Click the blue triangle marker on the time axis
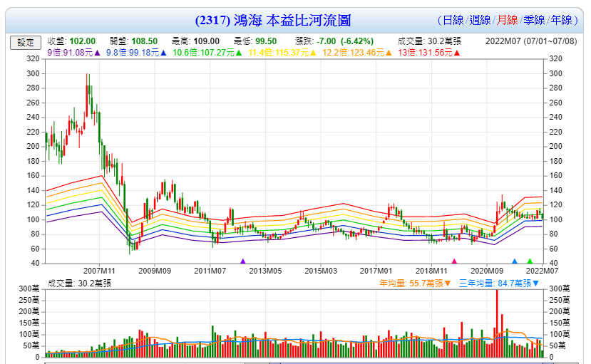This screenshot has height=364, width=591. pyautogui.click(x=515, y=261)
